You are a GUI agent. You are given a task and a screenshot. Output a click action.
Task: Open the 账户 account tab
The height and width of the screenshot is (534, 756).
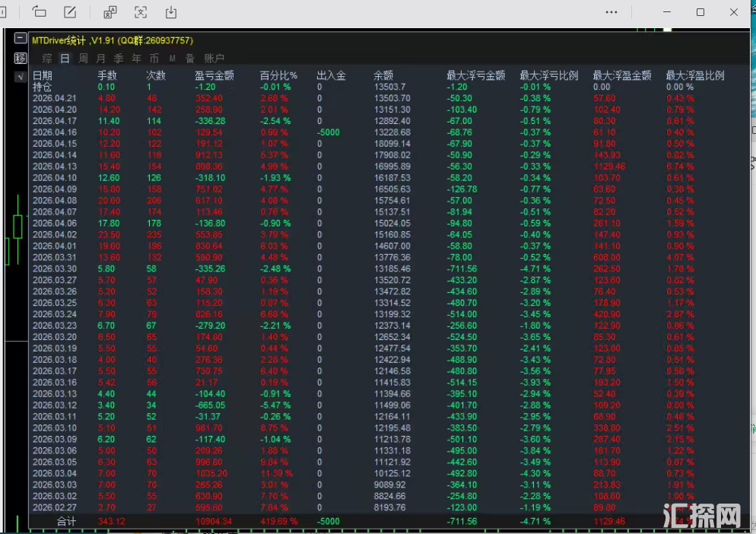click(x=214, y=59)
